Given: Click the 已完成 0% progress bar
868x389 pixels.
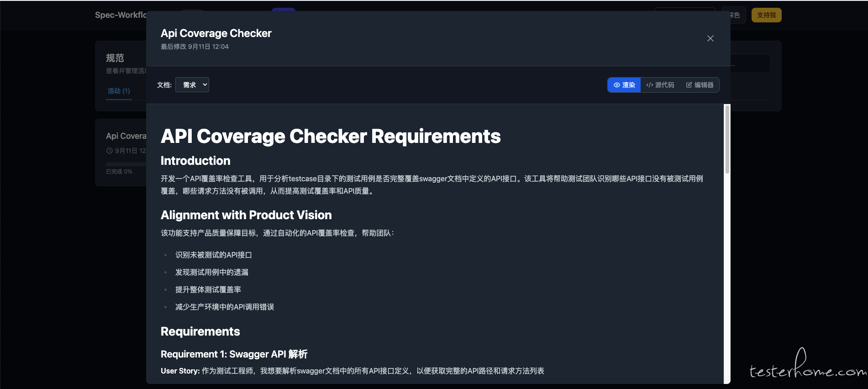Looking at the screenshot, I should 126,164.
